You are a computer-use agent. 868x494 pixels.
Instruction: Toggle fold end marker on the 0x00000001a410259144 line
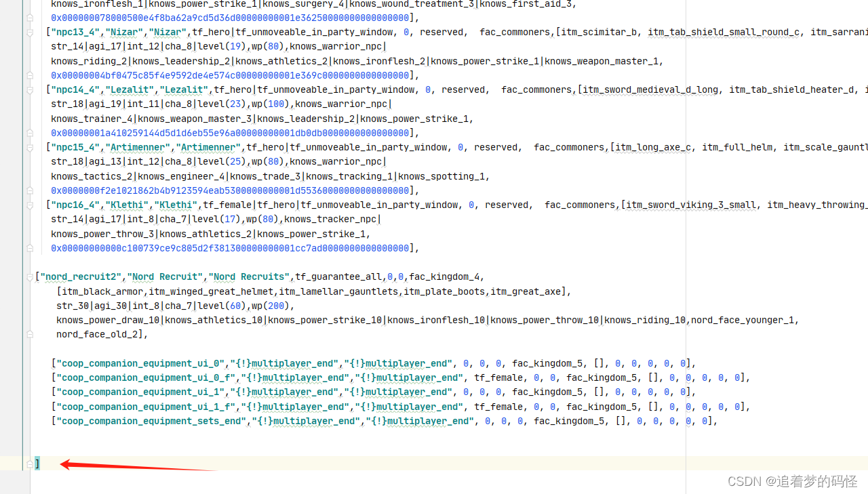[30, 133]
